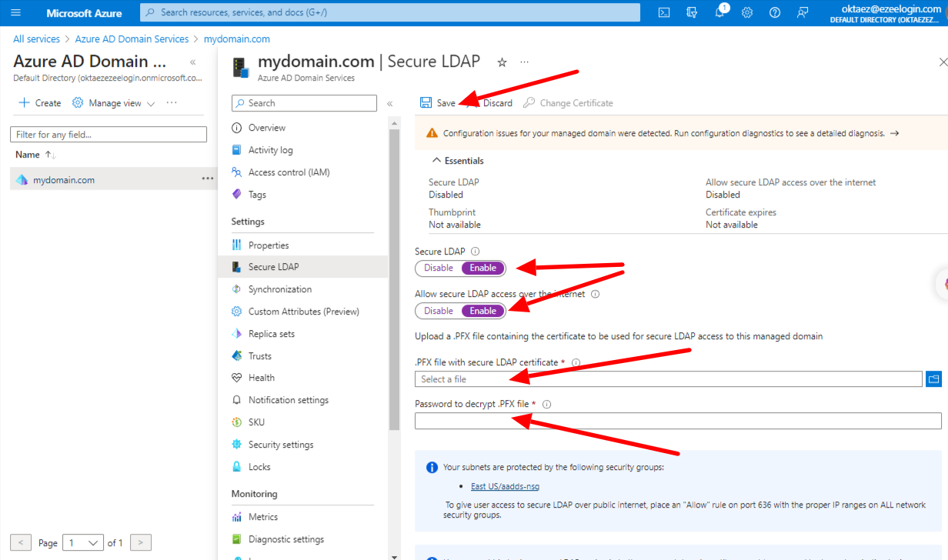Click the Select a file input
Viewport: 948px width, 560px height.
click(669, 379)
